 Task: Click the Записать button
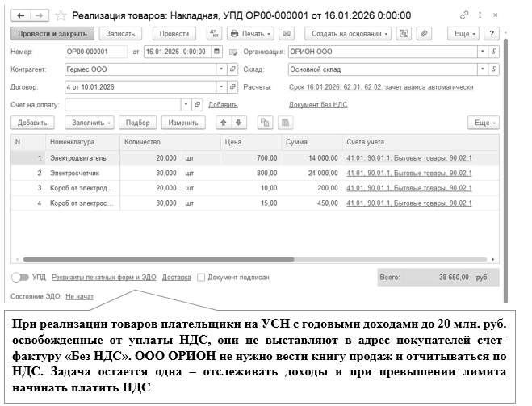120,34
